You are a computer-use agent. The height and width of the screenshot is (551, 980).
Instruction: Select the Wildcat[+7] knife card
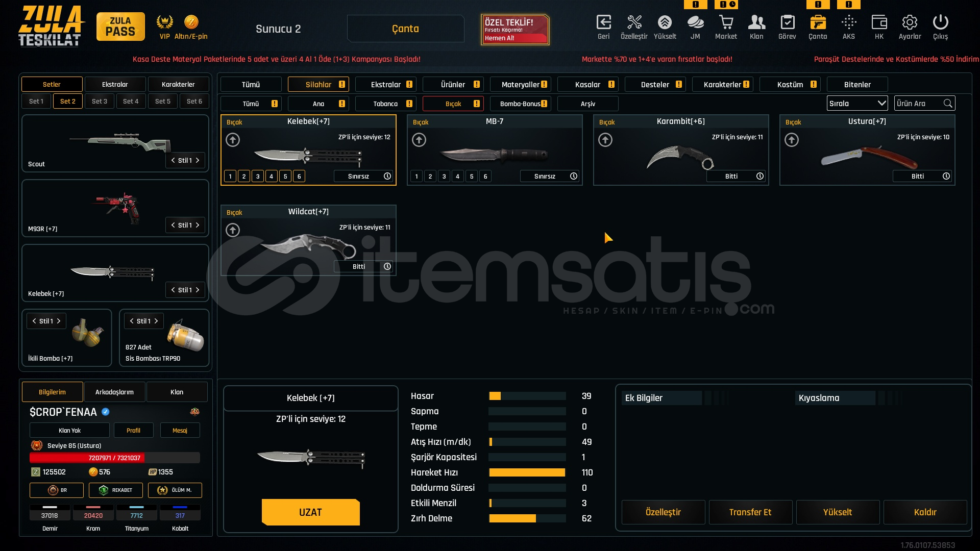pos(308,240)
